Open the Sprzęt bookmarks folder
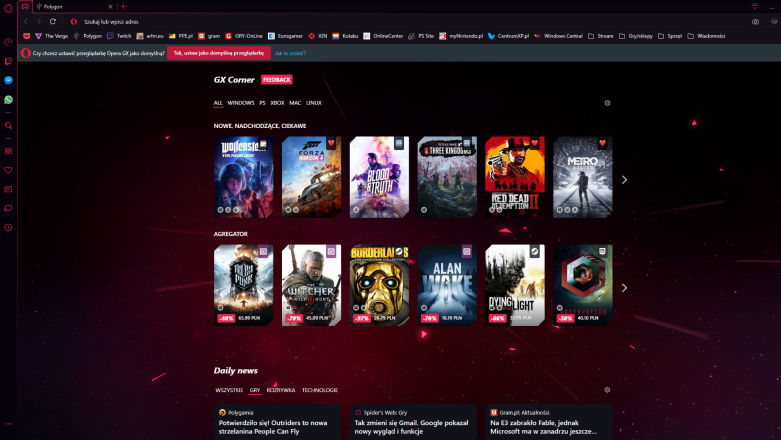 point(670,36)
